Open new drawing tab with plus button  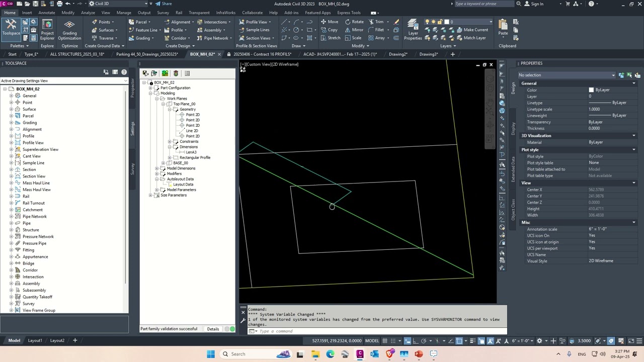click(452, 54)
